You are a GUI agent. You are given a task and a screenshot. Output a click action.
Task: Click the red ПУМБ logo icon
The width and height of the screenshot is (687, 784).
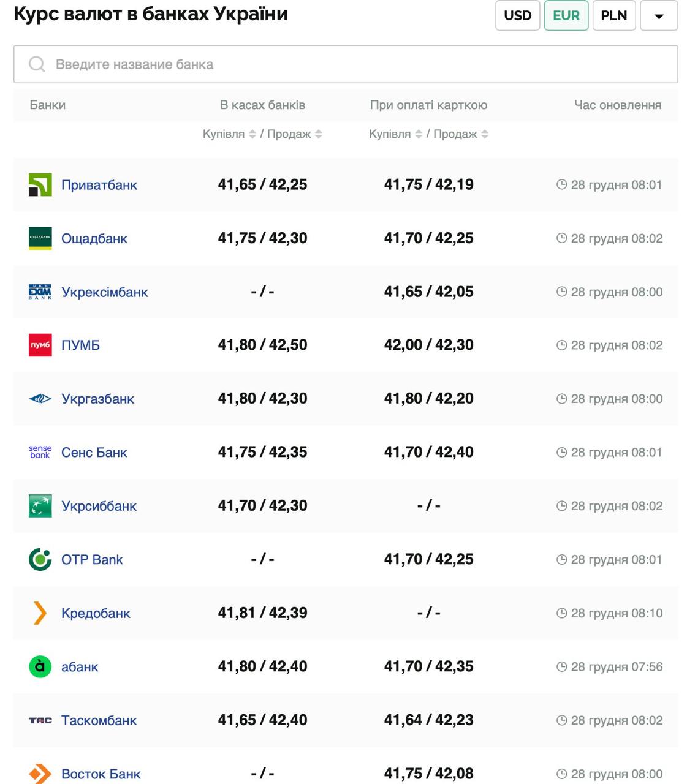[x=40, y=345]
